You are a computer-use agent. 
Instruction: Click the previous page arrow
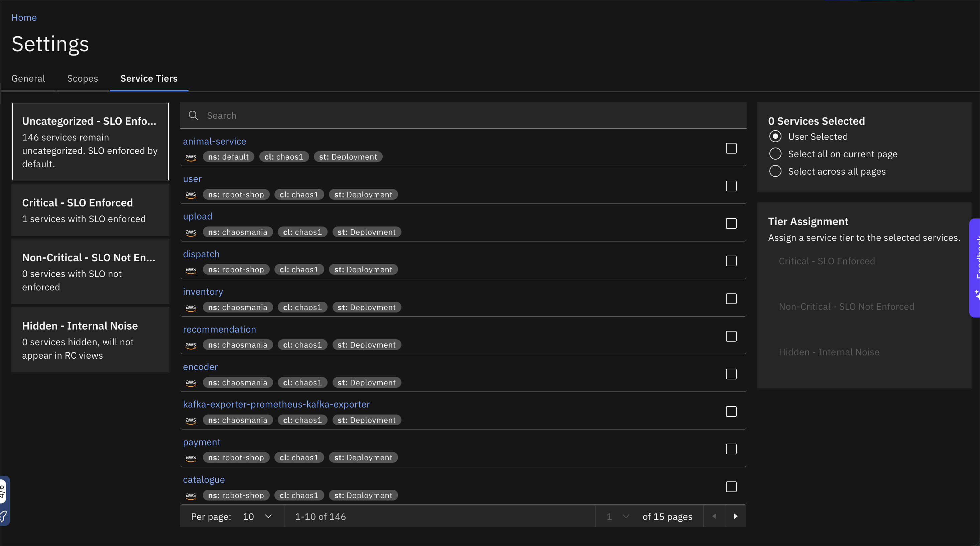714,516
